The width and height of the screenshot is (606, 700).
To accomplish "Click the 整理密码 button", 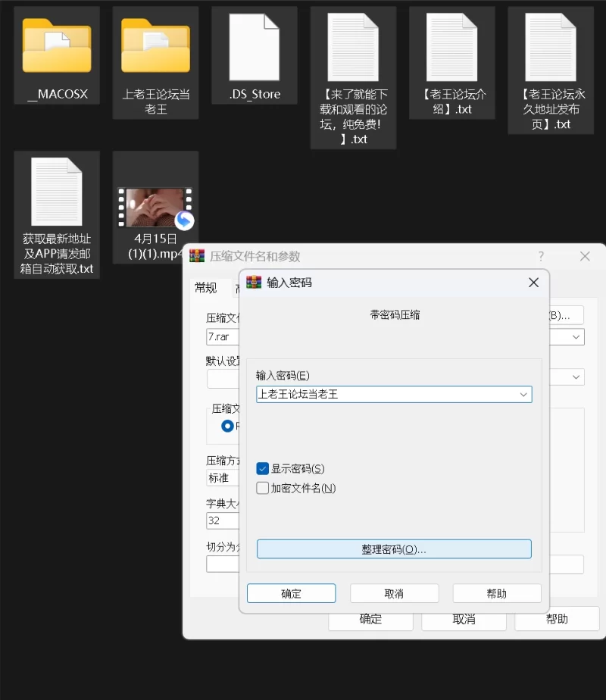I will (x=394, y=549).
